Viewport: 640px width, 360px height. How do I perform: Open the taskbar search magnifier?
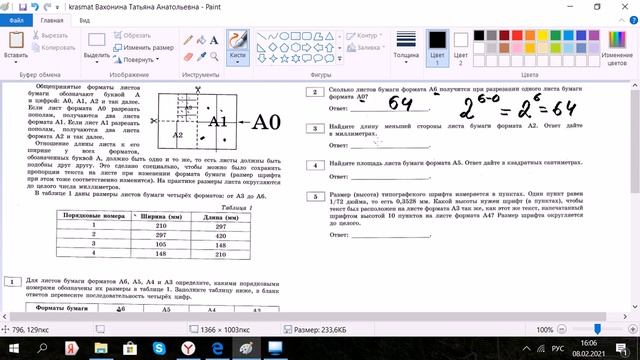(42, 349)
